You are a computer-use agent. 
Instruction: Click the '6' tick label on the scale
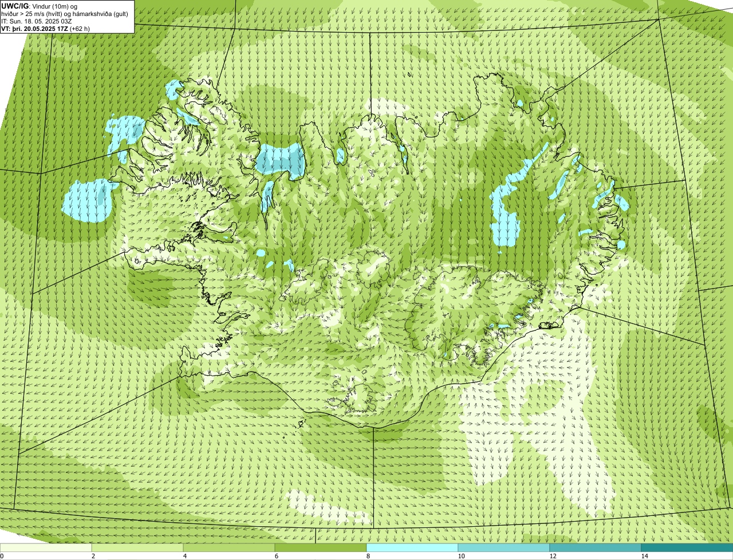276,556
